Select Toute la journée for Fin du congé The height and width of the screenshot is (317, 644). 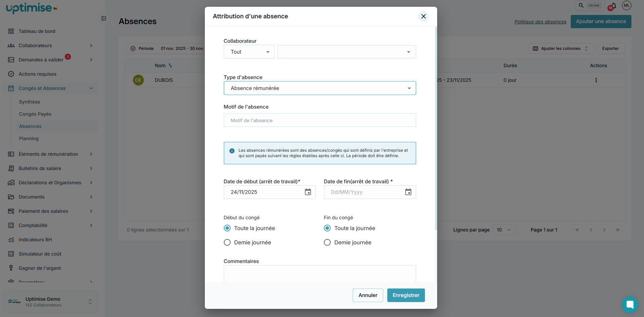(327, 228)
